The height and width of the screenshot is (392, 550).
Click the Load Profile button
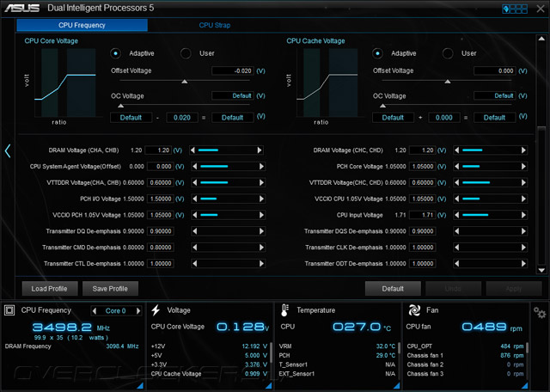[x=50, y=289]
